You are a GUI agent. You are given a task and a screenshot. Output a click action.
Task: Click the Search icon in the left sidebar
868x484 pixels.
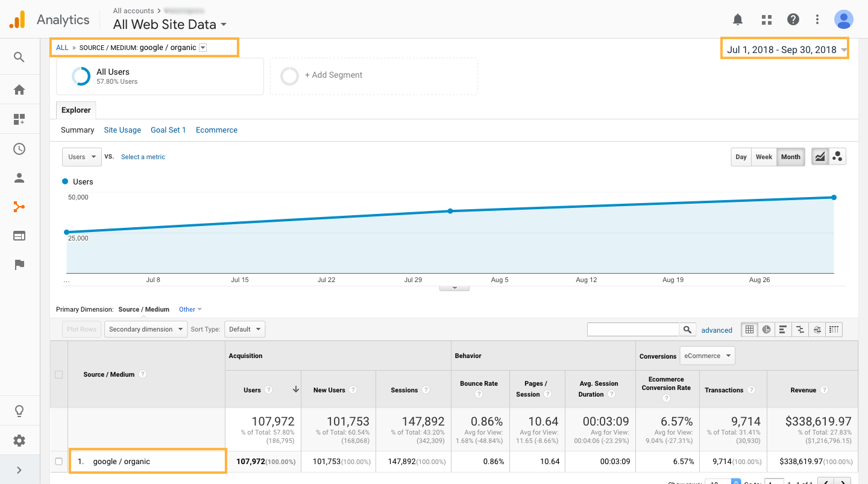tap(19, 57)
